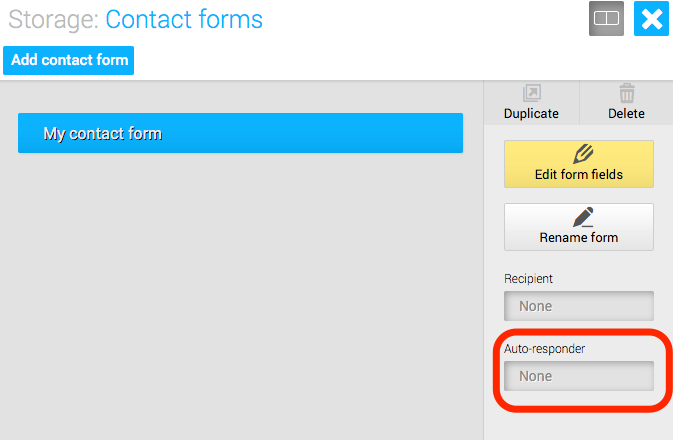673x440 pixels.
Task: Click the Recipient field label
Action: 528,279
